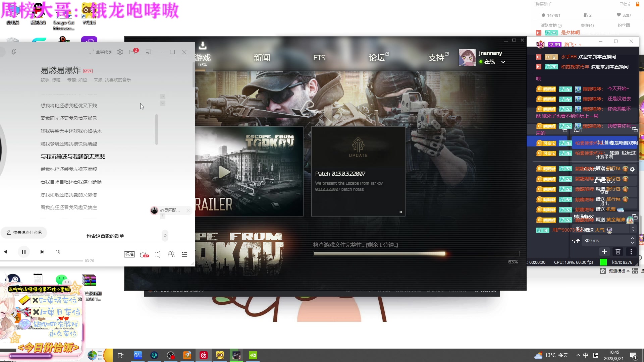Seek on the song progress bar

point(41,261)
